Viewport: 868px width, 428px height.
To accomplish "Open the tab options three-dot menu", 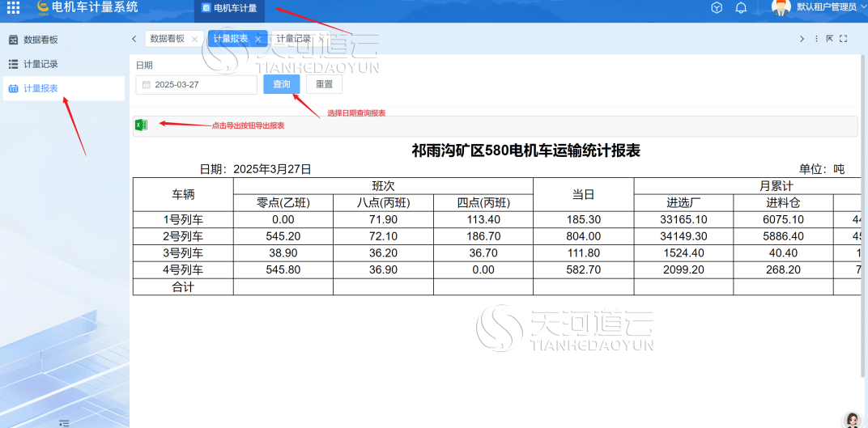I will click(x=816, y=39).
